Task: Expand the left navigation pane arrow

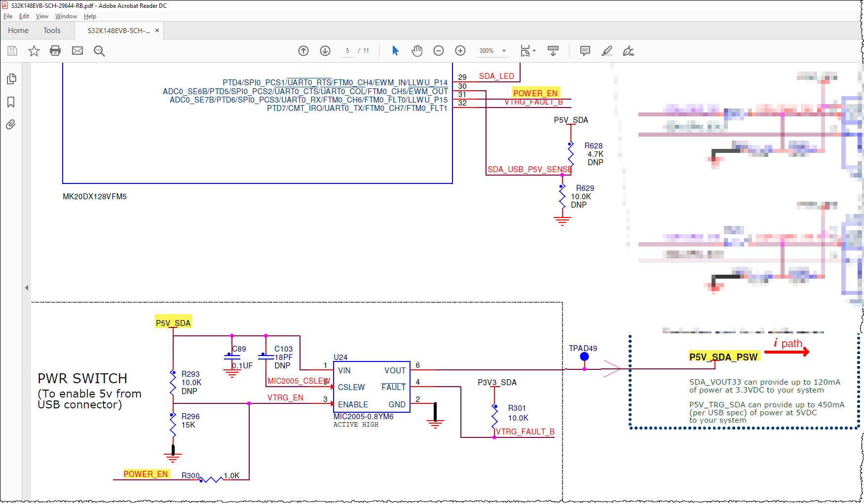Action: (x=27, y=288)
